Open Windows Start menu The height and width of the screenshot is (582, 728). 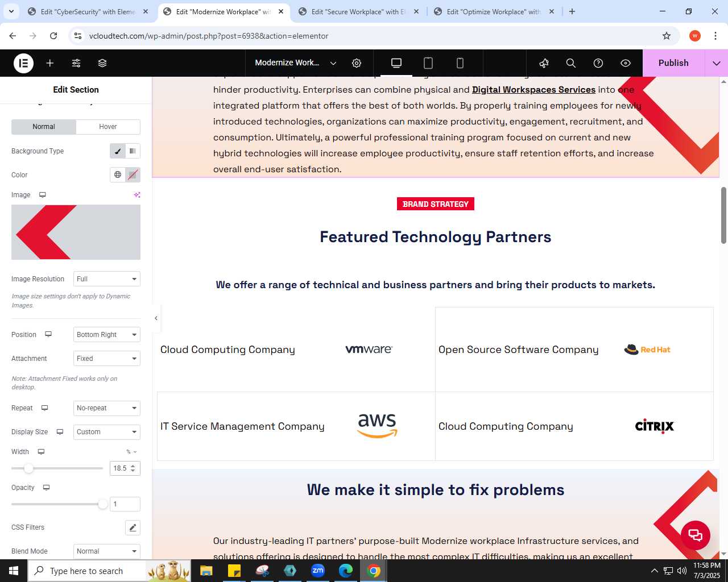[x=14, y=571]
